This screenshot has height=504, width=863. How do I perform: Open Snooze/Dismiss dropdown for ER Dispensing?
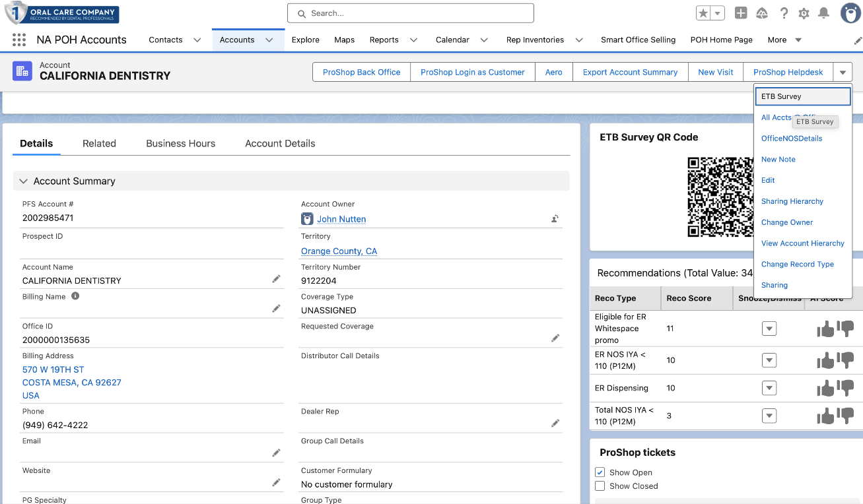[769, 388]
